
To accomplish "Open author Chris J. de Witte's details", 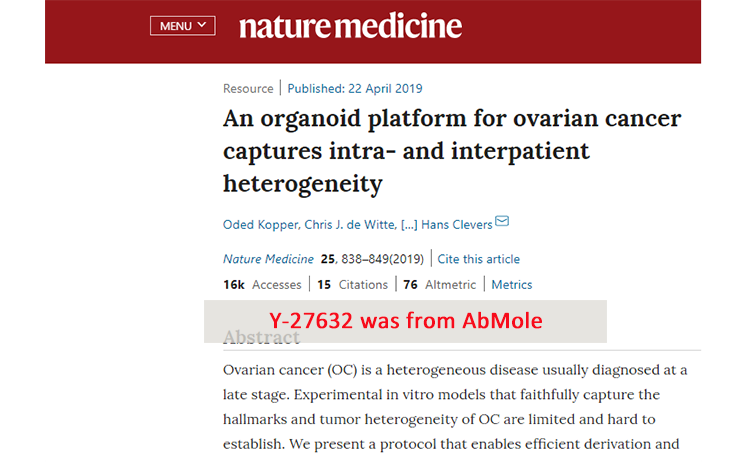I will 350,225.
